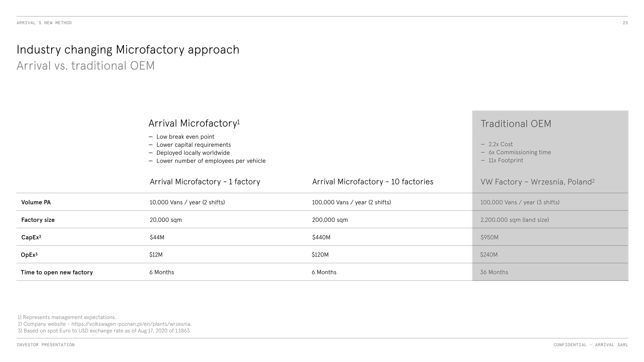Click the 'VW Factory – Wrzesnia, Poland' column header
The image size is (644, 362).
[x=536, y=182]
